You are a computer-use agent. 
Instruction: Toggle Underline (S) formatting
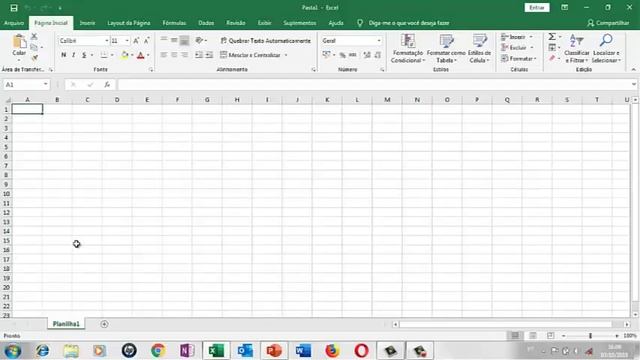tap(84, 55)
